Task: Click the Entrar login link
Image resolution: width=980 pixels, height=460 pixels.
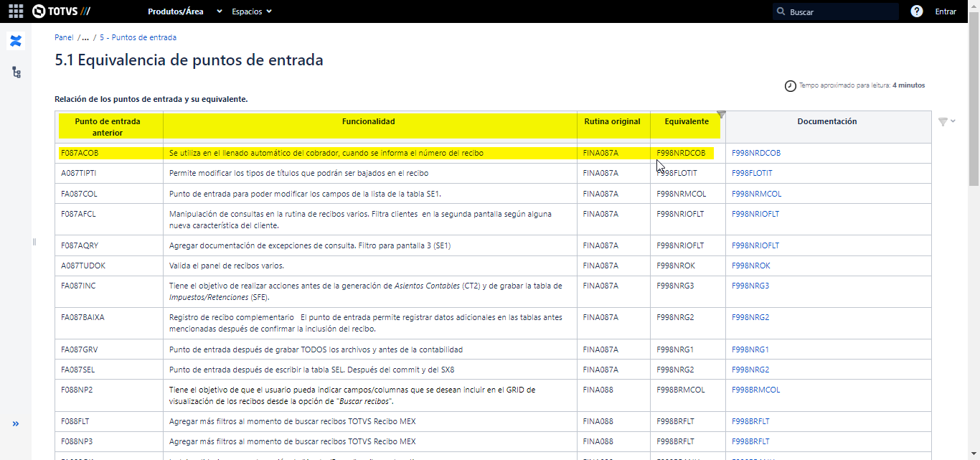Action: (x=946, y=11)
